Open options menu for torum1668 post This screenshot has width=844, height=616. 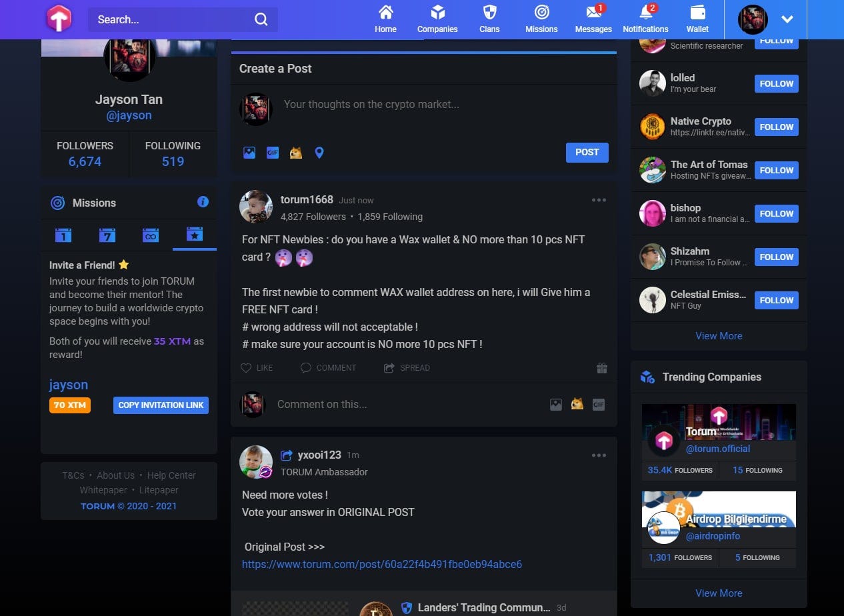click(599, 200)
